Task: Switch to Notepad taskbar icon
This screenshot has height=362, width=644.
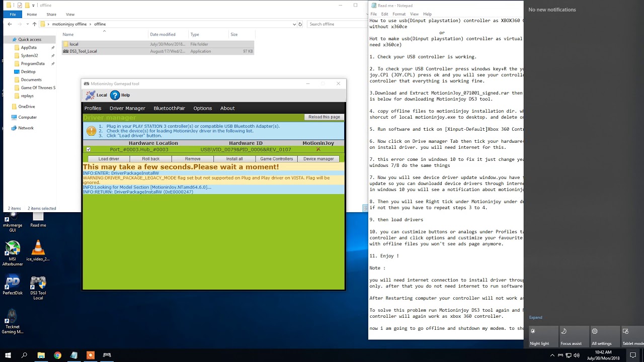Action: pos(74,355)
